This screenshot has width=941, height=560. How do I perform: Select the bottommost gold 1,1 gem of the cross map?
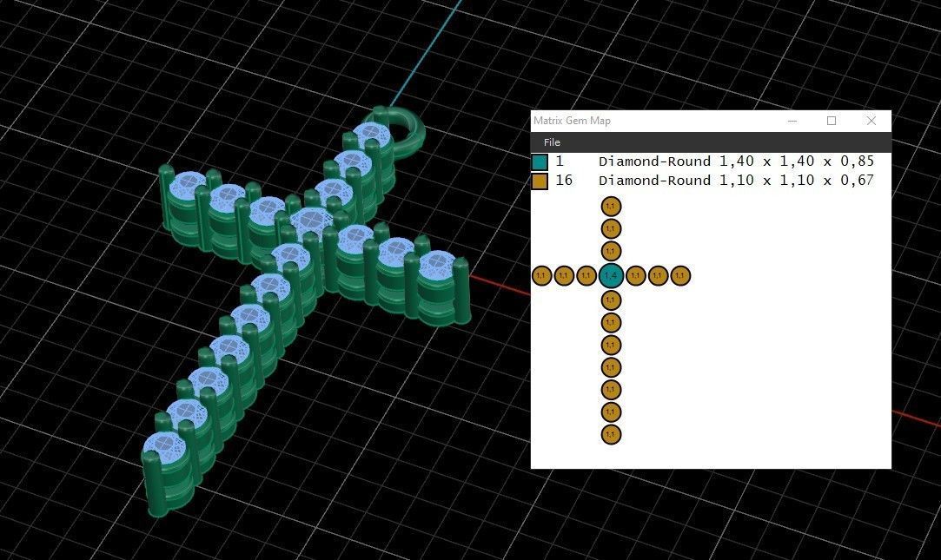click(x=611, y=434)
